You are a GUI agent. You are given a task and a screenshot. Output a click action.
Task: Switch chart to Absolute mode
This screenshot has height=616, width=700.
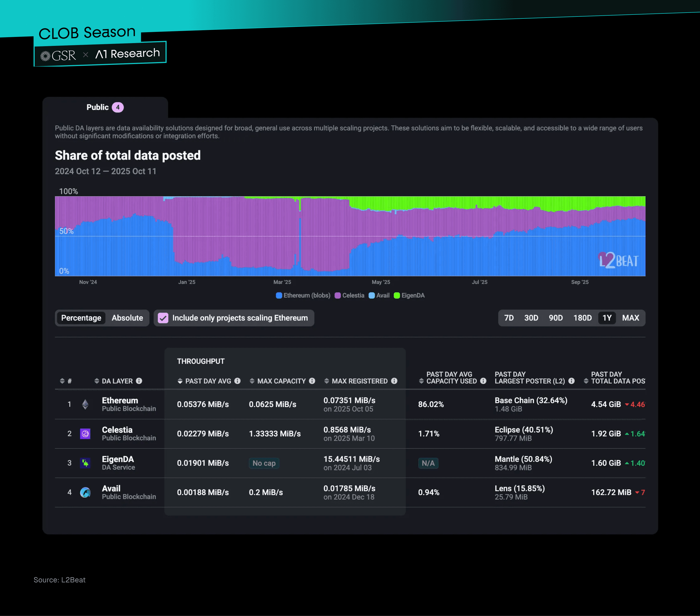click(127, 318)
